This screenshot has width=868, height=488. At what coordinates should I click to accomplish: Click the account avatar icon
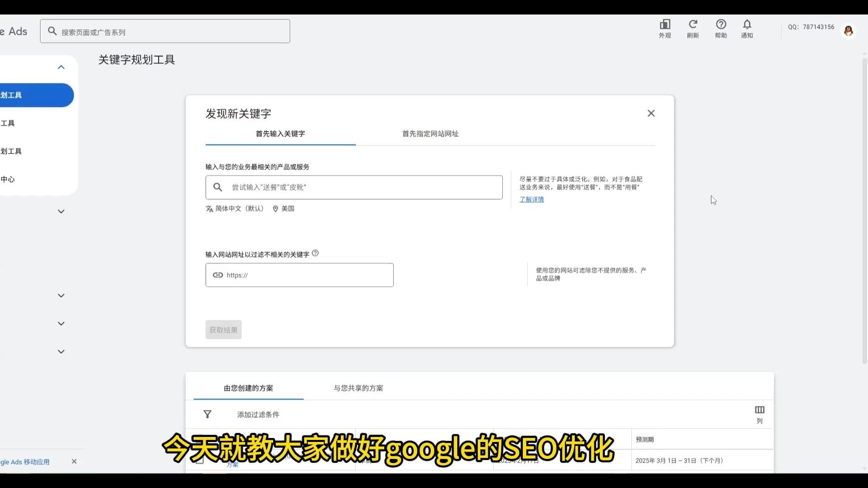coord(848,31)
